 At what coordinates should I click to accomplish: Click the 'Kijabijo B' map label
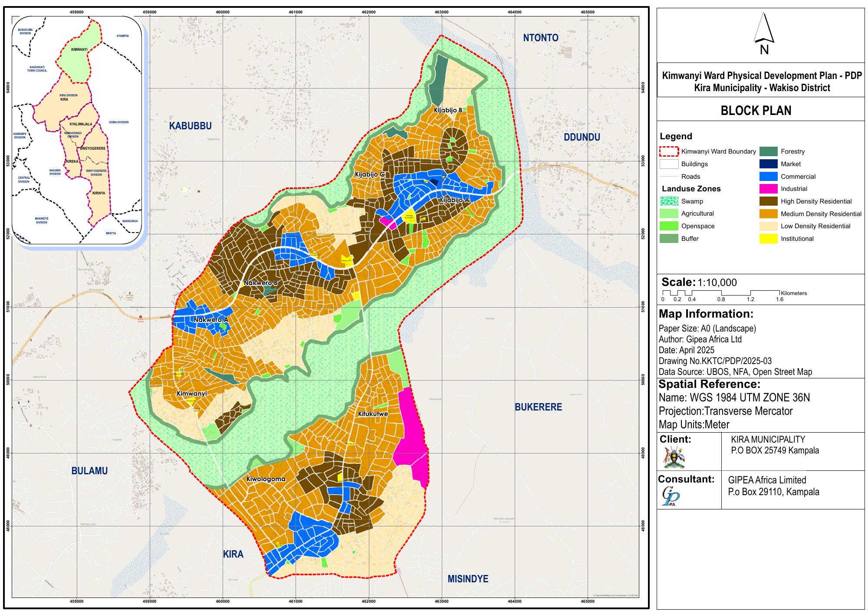pos(448,110)
